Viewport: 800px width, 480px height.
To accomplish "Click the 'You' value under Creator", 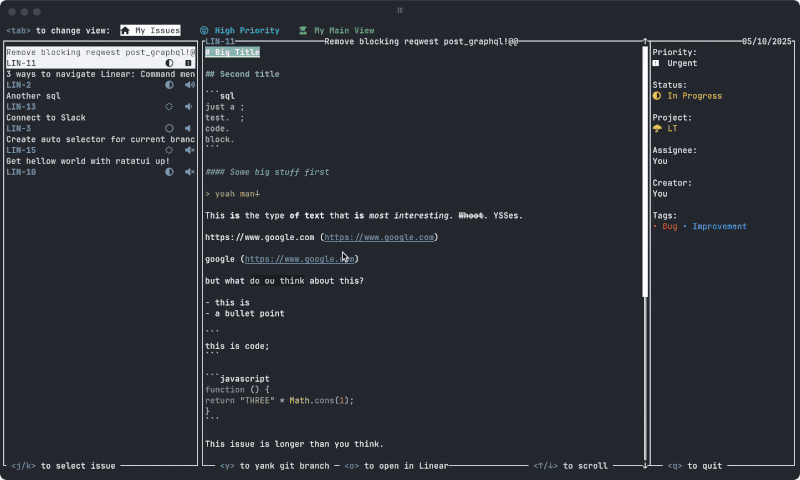I will (660, 194).
